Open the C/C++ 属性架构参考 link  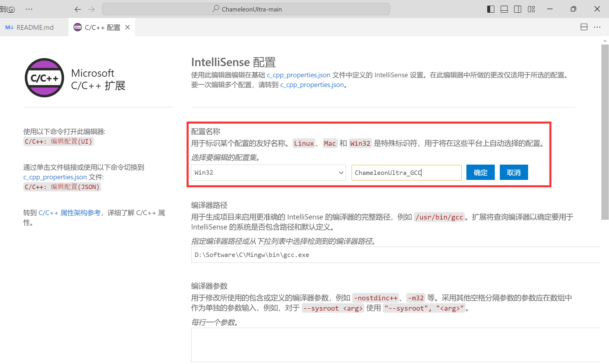point(70,213)
